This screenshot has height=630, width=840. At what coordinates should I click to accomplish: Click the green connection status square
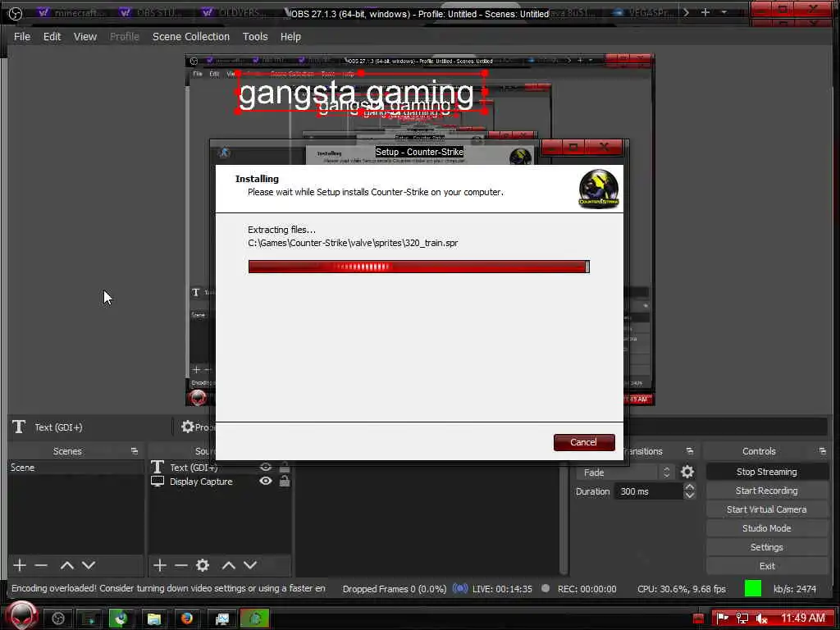coord(753,588)
